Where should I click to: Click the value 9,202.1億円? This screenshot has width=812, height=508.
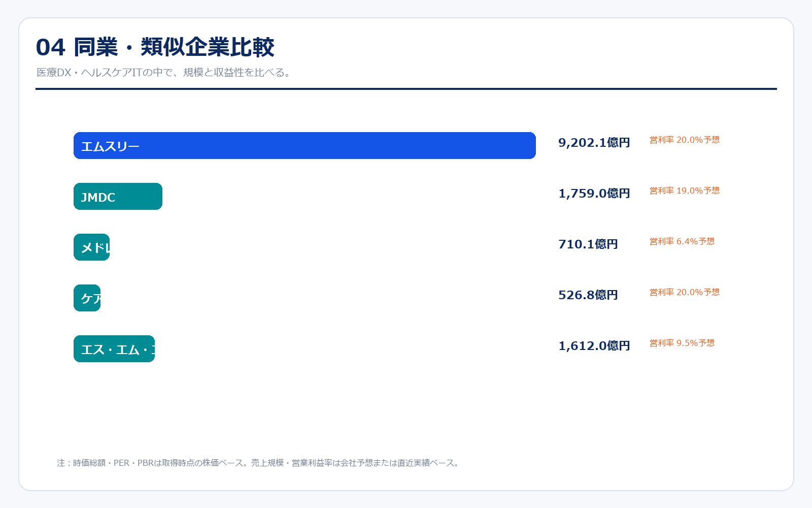[x=594, y=143]
